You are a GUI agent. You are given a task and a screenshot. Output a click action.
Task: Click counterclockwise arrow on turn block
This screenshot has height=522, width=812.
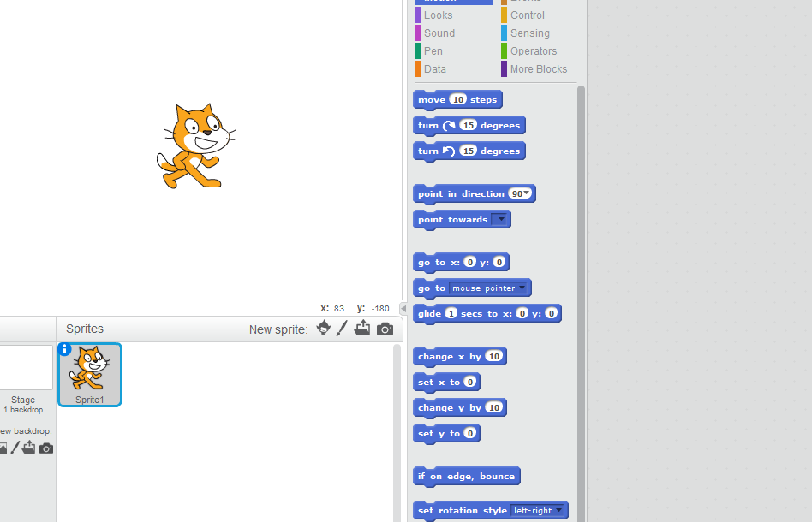[x=449, y=151]
